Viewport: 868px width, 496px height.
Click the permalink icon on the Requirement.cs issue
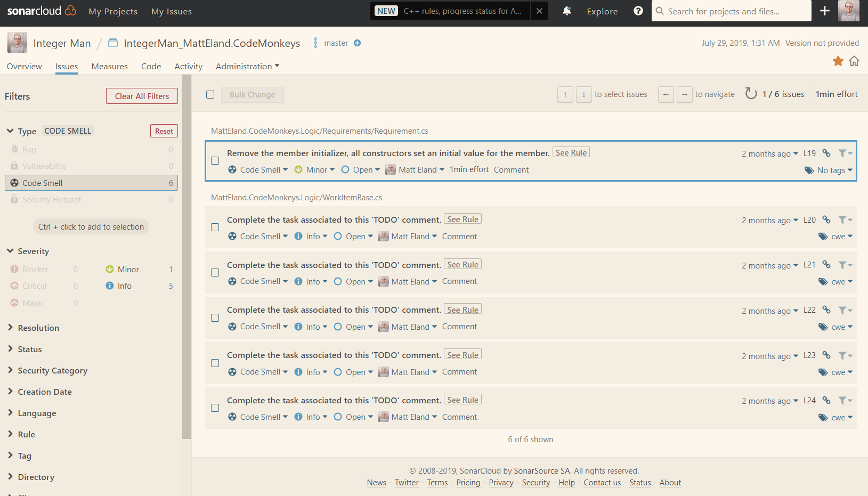point(826,153)
